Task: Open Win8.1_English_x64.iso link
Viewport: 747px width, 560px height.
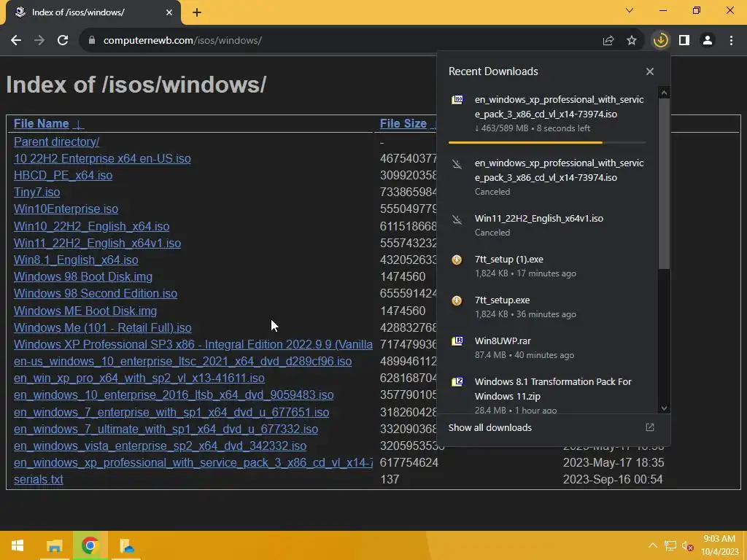Action: pos(76,260)
